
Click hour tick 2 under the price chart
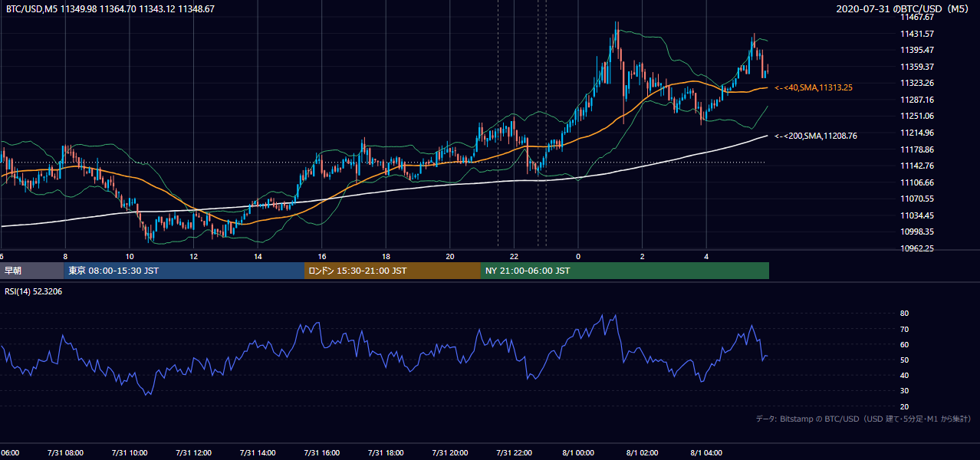[x=643, y=256]
